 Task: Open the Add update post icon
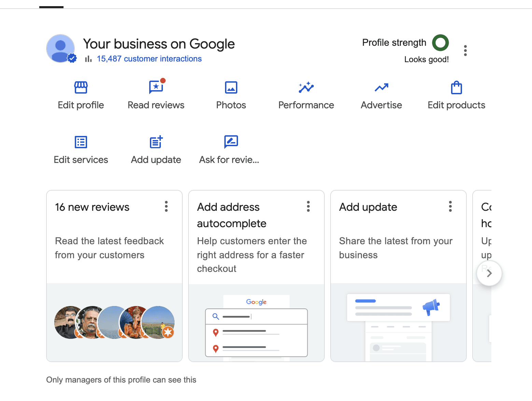click(156, 142)
